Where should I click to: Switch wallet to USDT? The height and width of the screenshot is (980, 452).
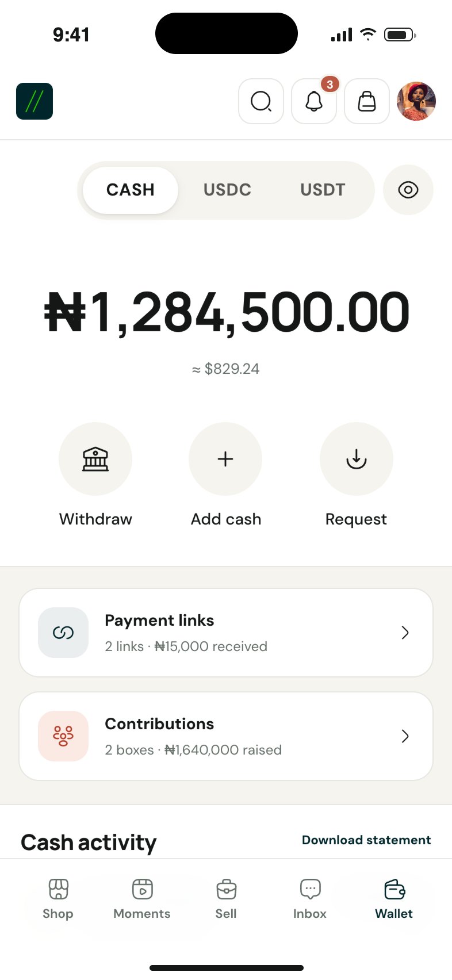click(x=323, y=190)
